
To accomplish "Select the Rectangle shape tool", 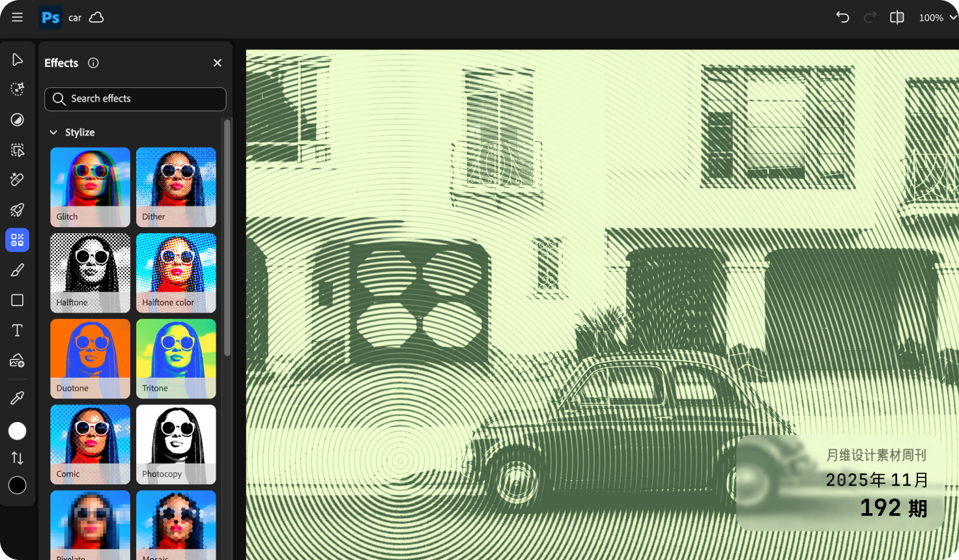I will 18,300.
